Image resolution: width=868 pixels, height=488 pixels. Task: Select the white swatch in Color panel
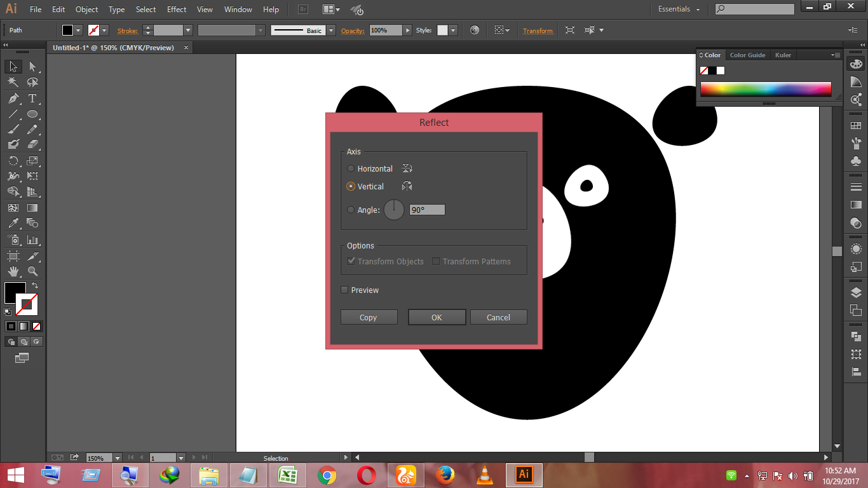pyautogui.click(x=721, y=71)
